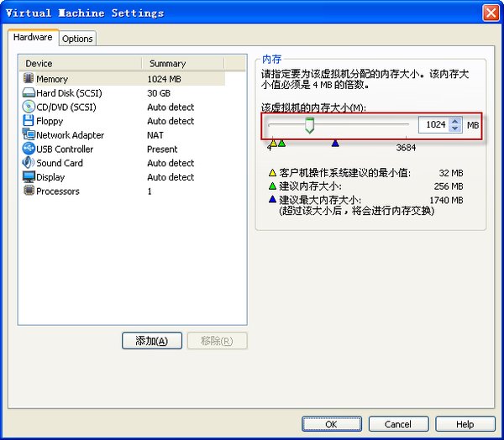Click the Processors chip icon
This screenshot has width=504, height=440.
(29, 191)
